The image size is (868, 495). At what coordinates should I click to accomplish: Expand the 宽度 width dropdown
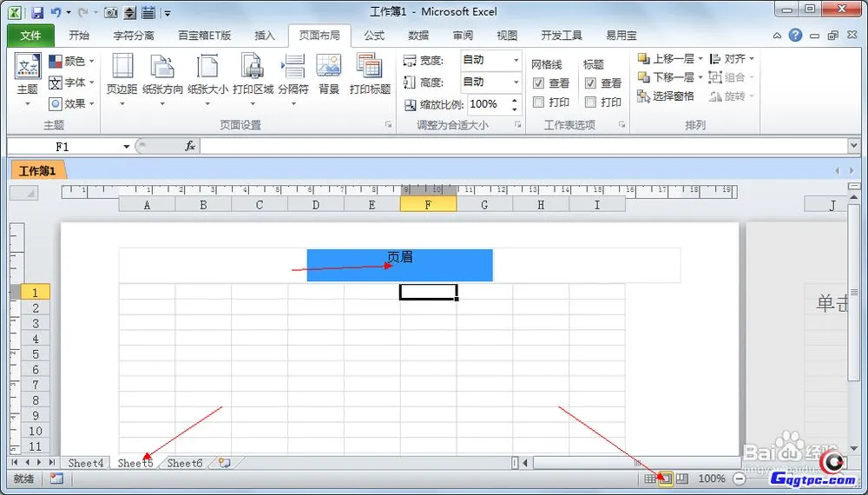516,61
